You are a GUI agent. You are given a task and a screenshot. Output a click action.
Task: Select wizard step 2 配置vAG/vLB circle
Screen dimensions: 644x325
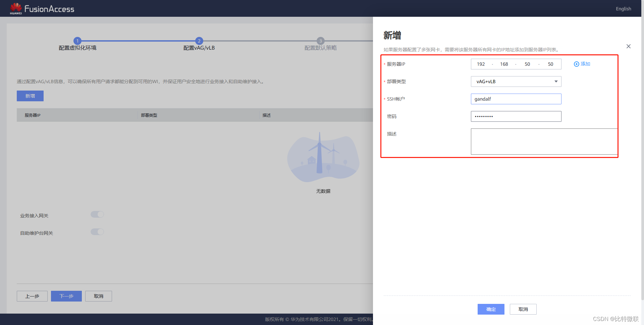(x=199, y=41)
